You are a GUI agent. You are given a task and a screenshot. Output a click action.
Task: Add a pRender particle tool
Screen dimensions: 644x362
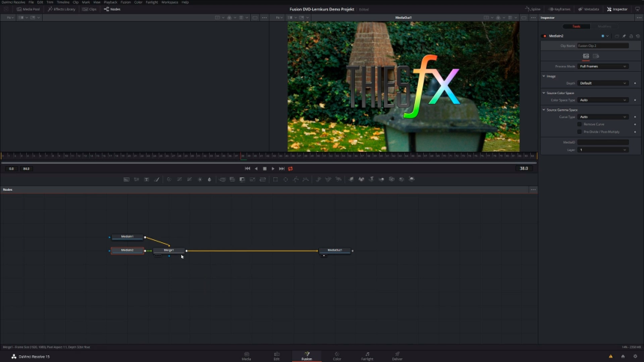[x=338, y=180]
